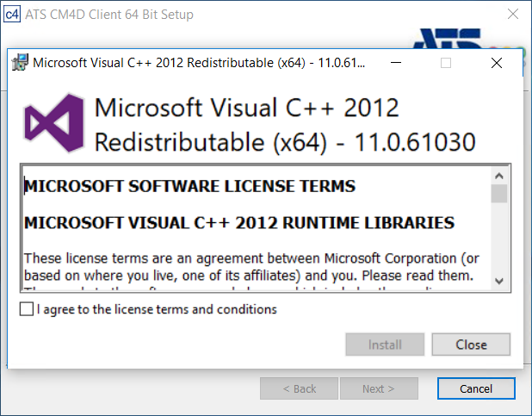Click the Microsoft Visual C++ 2012 dialog title text

tap(199, 63)
